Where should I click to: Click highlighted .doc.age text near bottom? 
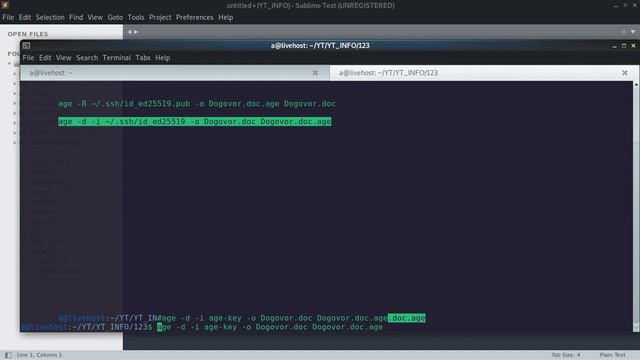407,318
